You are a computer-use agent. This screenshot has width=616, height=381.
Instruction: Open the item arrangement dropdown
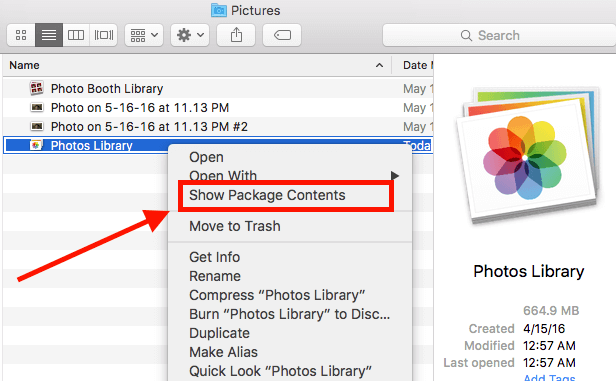point(144,35)
